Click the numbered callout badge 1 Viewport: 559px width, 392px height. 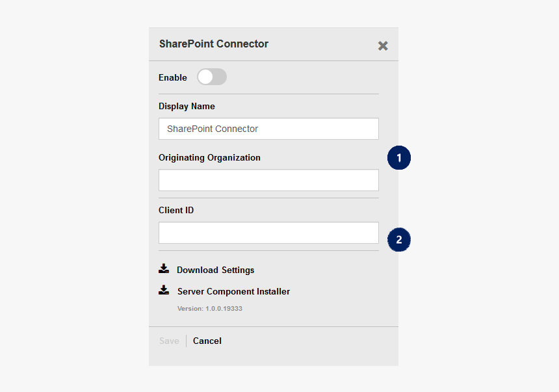tap(399, 158)
